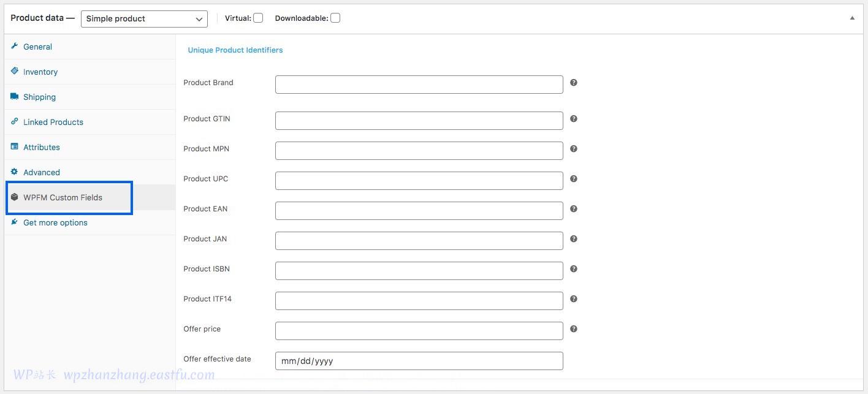Open help tip for Product MPN
The height and width of the screenshot is (394, 868).
click(574, 149)
